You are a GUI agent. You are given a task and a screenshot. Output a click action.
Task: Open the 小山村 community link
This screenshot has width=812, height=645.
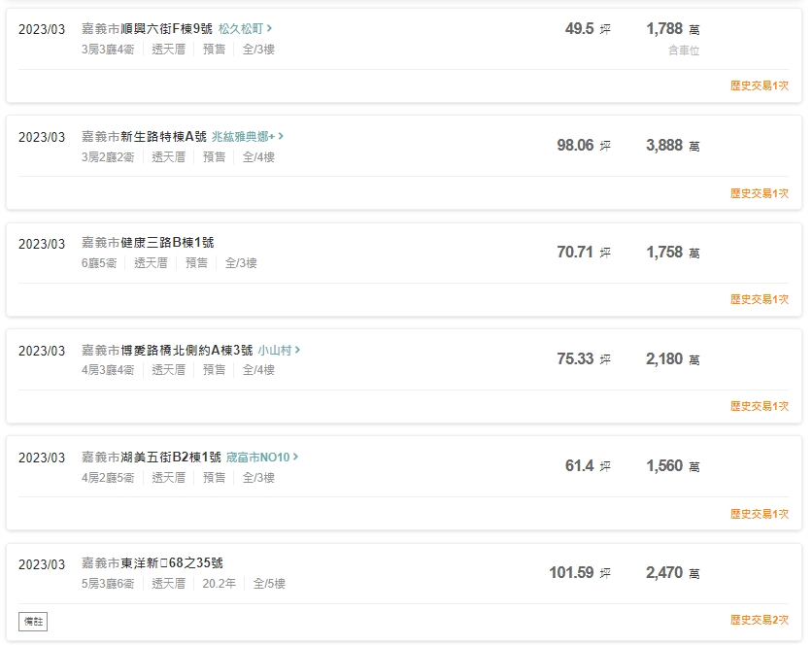pos(279,350)
